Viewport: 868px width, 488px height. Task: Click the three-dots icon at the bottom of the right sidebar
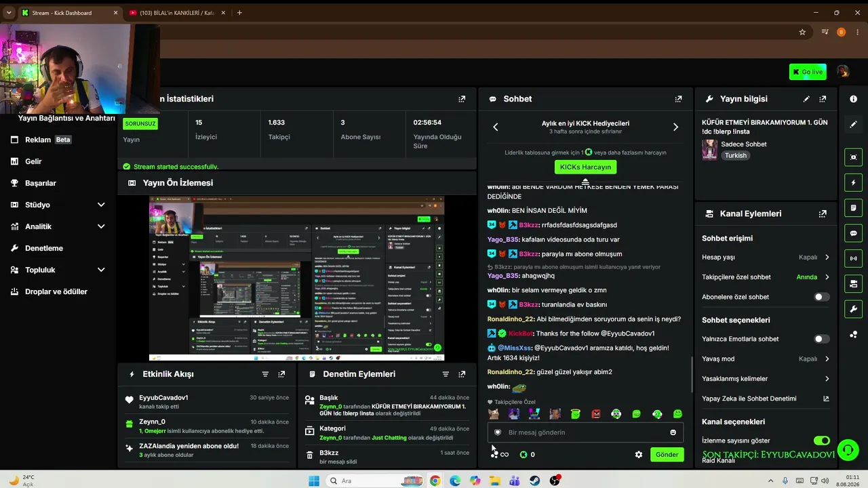point(853,335)
